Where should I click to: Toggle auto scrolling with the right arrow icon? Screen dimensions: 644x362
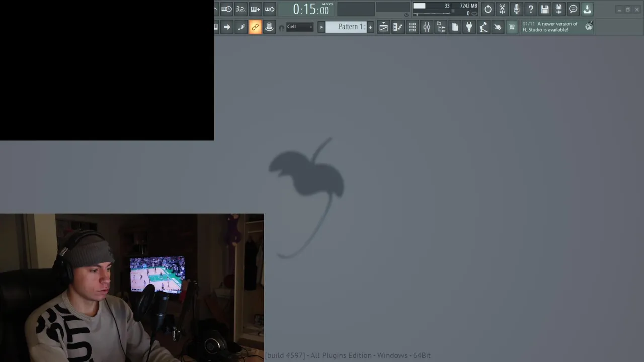point(227,27)
